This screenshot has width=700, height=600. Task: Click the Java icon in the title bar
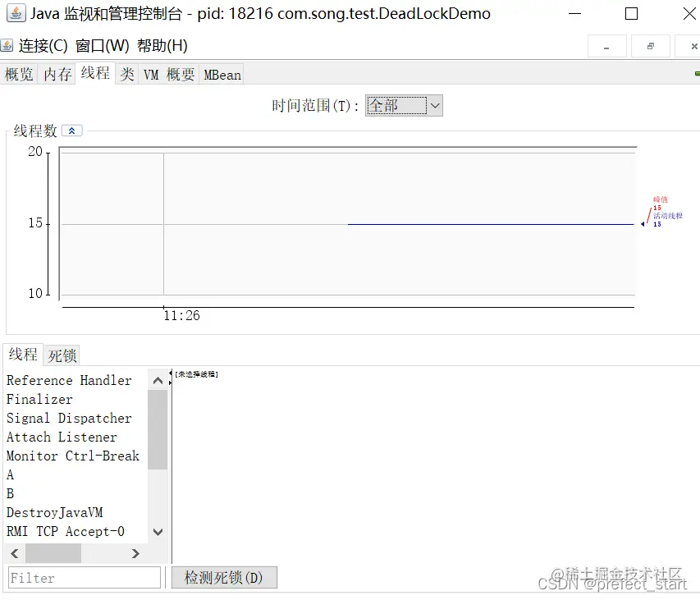16,13
